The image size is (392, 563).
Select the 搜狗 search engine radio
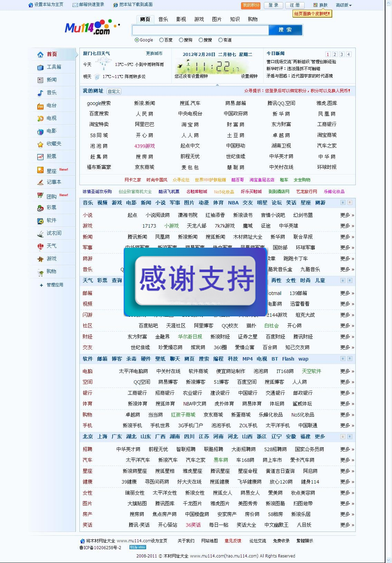181,40
